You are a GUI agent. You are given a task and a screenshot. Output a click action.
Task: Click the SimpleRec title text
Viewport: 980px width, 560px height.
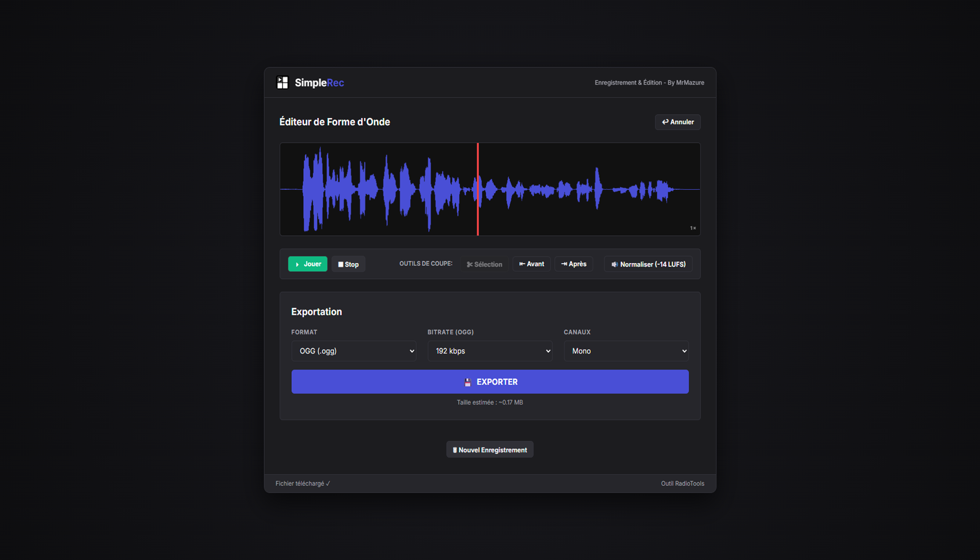pos(319,83)
